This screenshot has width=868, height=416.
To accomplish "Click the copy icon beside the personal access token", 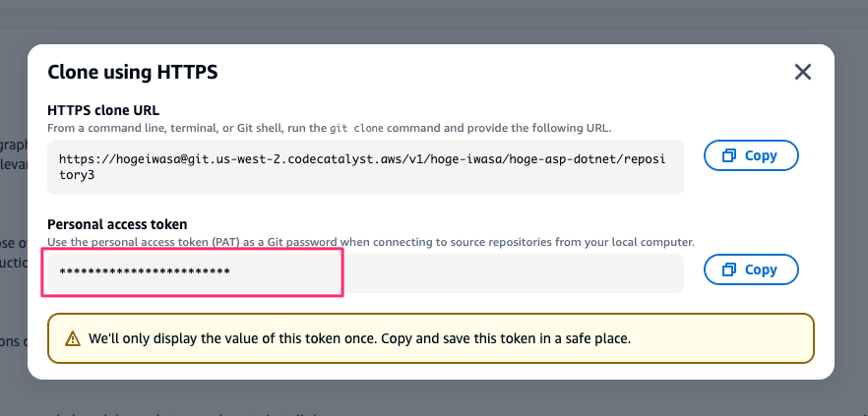I will pyautogui.click(x=729, y=269).
